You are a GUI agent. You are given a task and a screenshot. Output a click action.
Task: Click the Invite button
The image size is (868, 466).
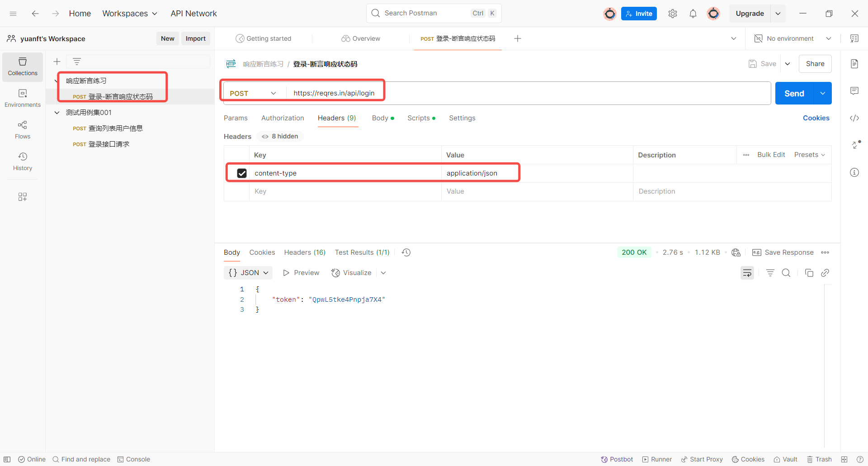639,14
